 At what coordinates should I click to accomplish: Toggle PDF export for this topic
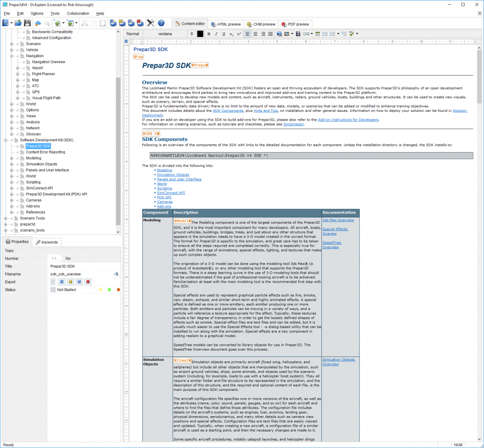point(88,282)
